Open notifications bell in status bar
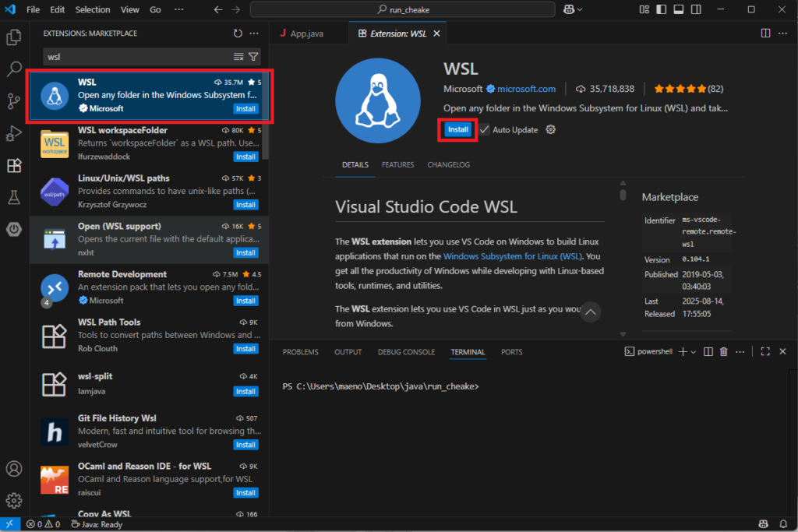Screen dimensions: 798x532 click(784, 524)
